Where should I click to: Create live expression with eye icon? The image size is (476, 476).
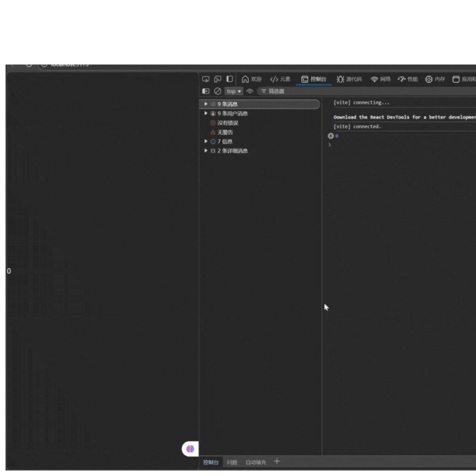[250, 91]
